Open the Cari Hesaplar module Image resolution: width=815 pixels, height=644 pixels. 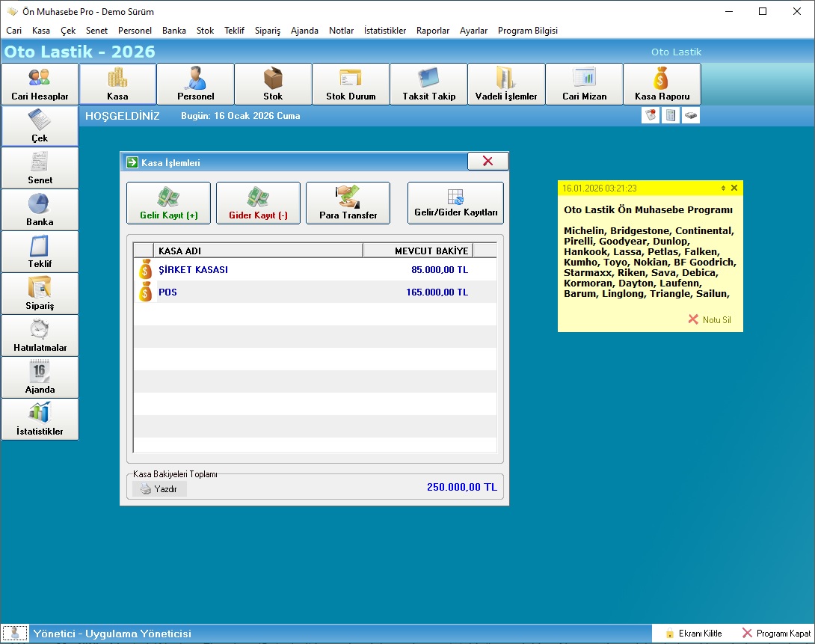point(40,84)
